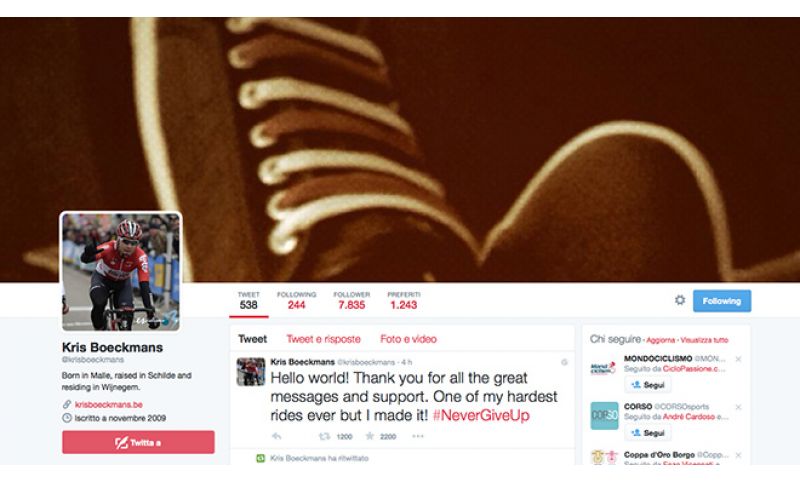
Task: Open the #NeverGiveUp hashtag
Action: 481,415
